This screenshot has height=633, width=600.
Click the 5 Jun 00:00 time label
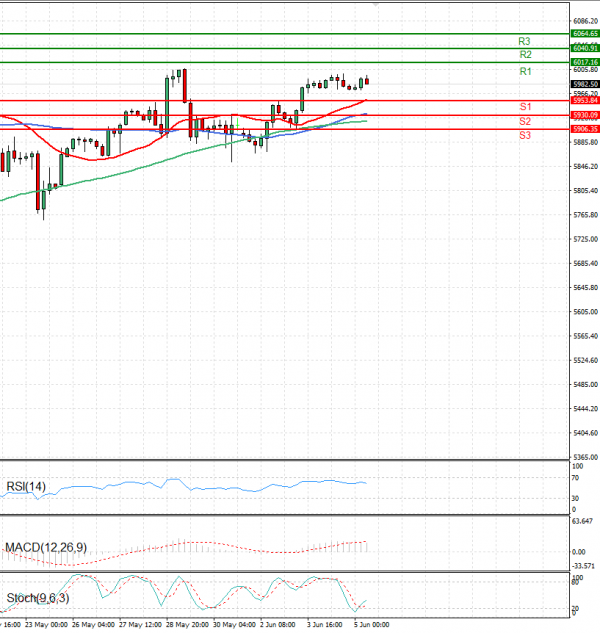click(x=371, y=625)
